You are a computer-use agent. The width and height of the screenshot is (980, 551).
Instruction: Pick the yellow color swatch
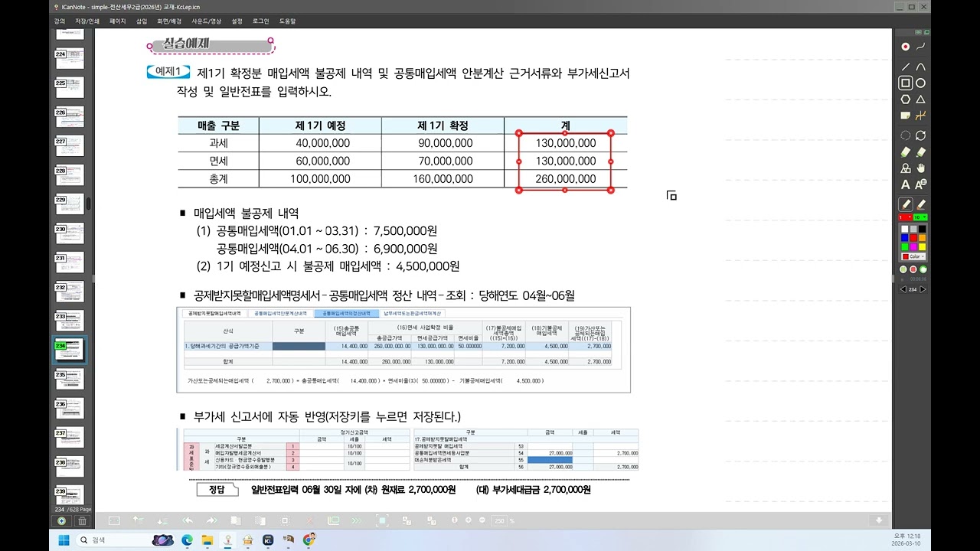point(923,246)
